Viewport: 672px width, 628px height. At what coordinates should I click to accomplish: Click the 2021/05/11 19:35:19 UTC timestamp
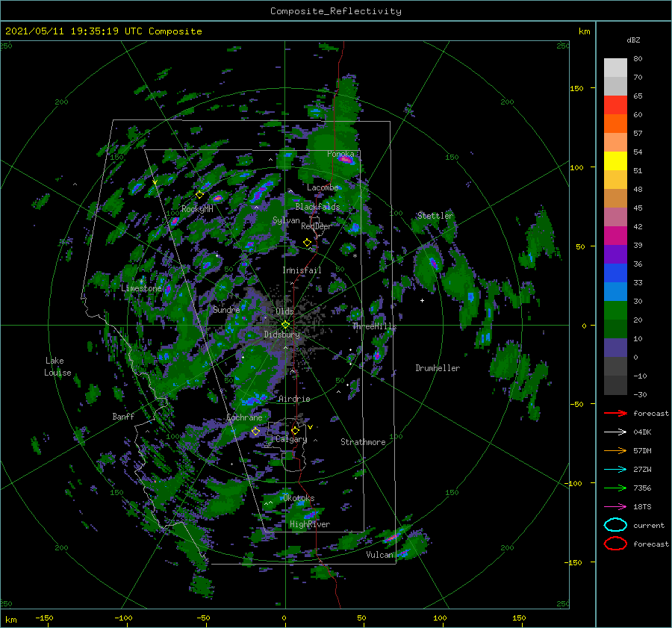(x=73, y=31)
